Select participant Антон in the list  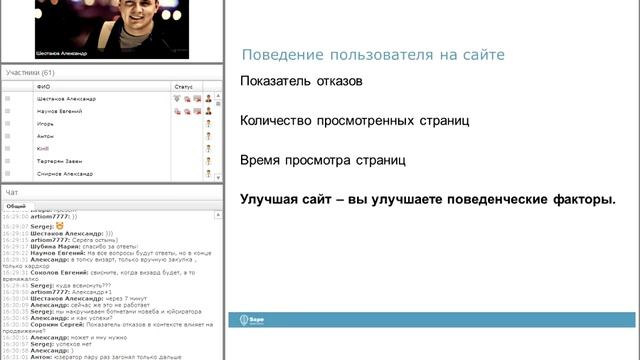45,136
